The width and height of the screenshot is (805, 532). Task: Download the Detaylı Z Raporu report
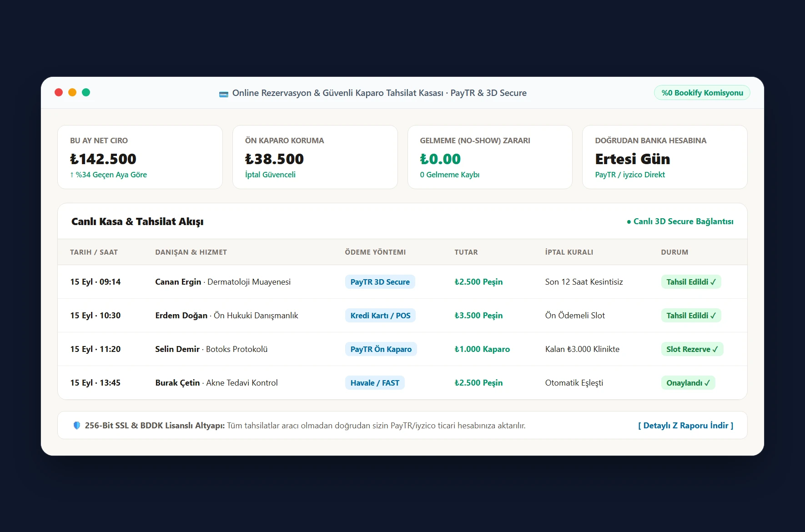tap(685, 426)
